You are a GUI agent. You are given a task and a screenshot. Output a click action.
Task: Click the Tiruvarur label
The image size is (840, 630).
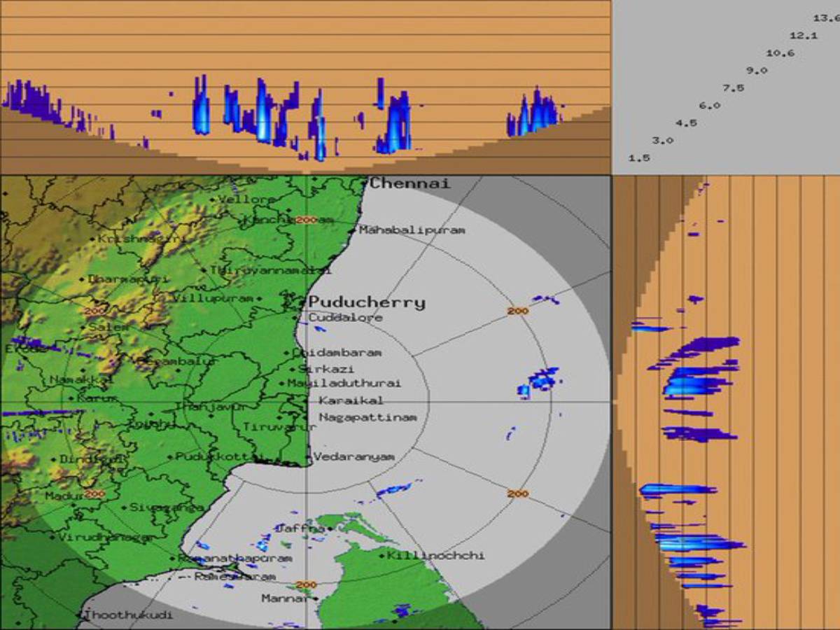click(279, 426)
